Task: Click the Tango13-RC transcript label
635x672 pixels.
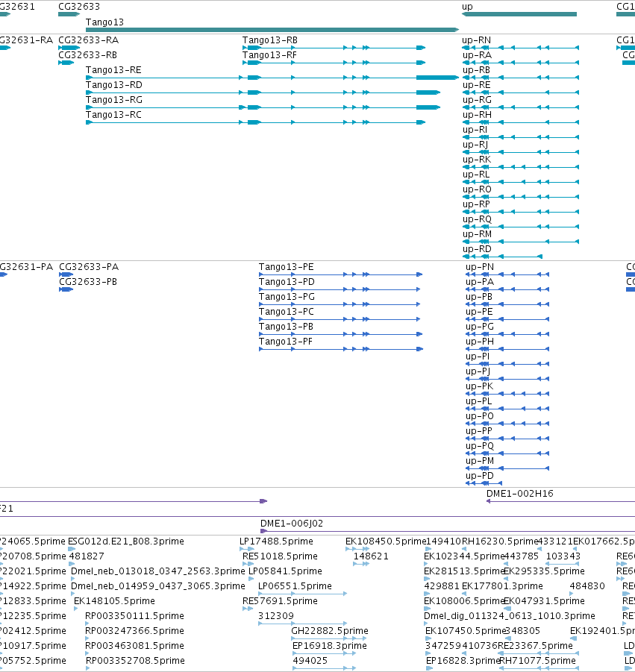Action: (x=113, y=115)
